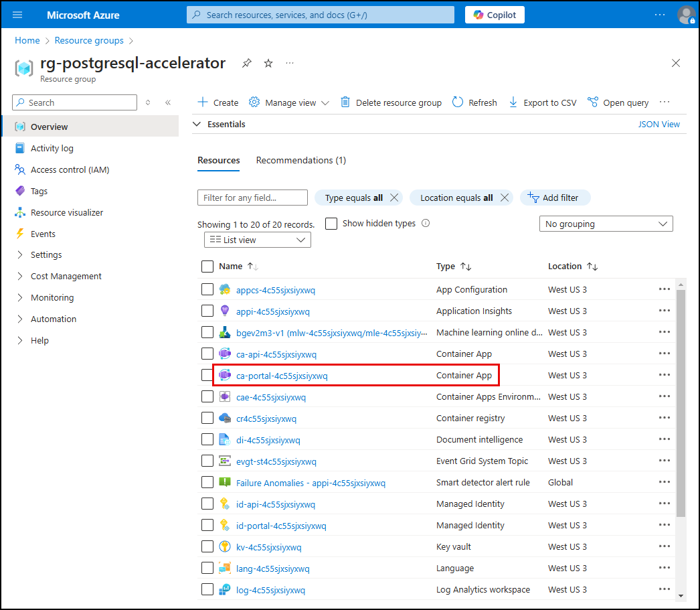The width and height of the screenshot is (700, 610).
Task: Open Resource visualizer from sidebar
Action: tap(67, 212)
